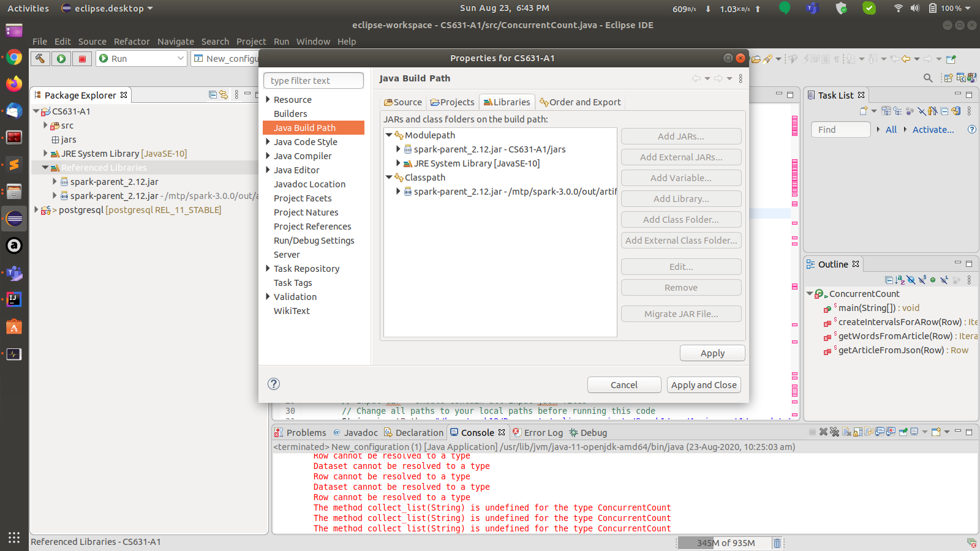Select WikiText properties page
The width and height of the screenshot is (980, 551).
pos(292,311)
